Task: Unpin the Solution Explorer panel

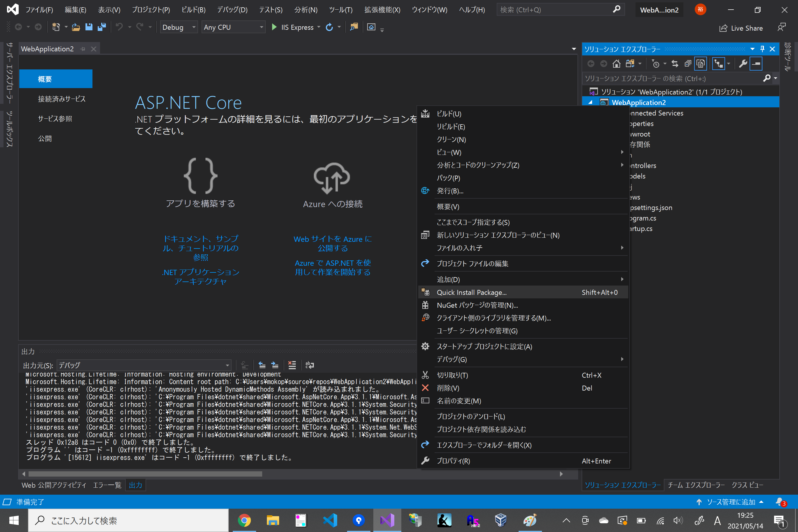Action: [762, 49]
